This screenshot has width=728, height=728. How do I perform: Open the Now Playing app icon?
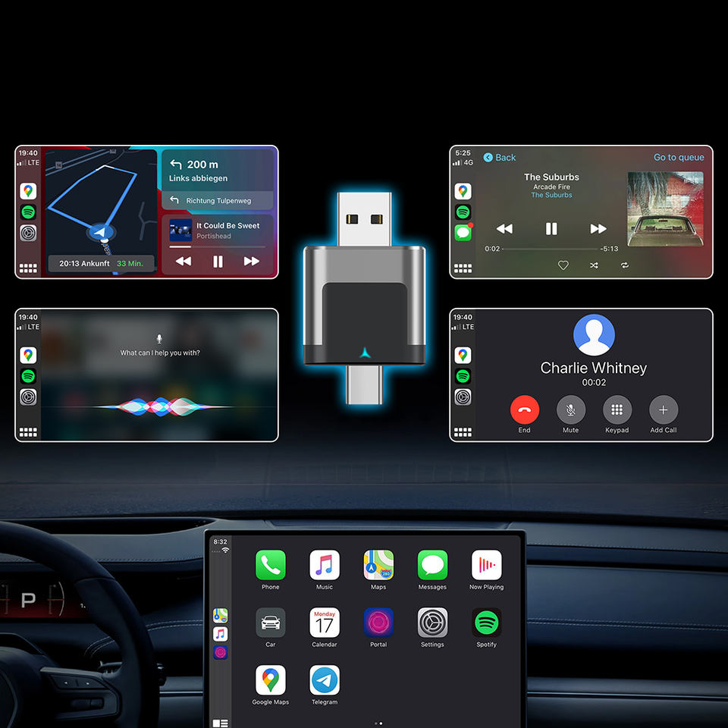tap(486, 564)
